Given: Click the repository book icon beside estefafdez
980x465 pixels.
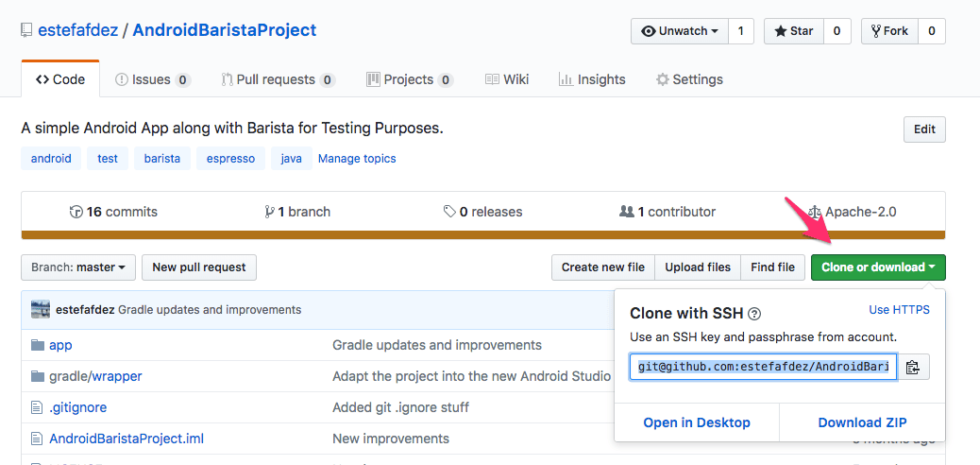Looking at the screenshot, I should coord(26,30).
